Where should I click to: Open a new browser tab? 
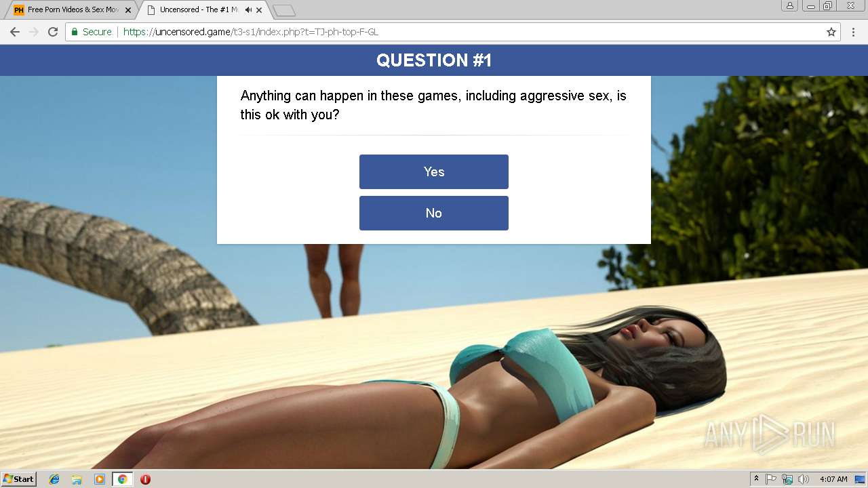tap(284, 10)
